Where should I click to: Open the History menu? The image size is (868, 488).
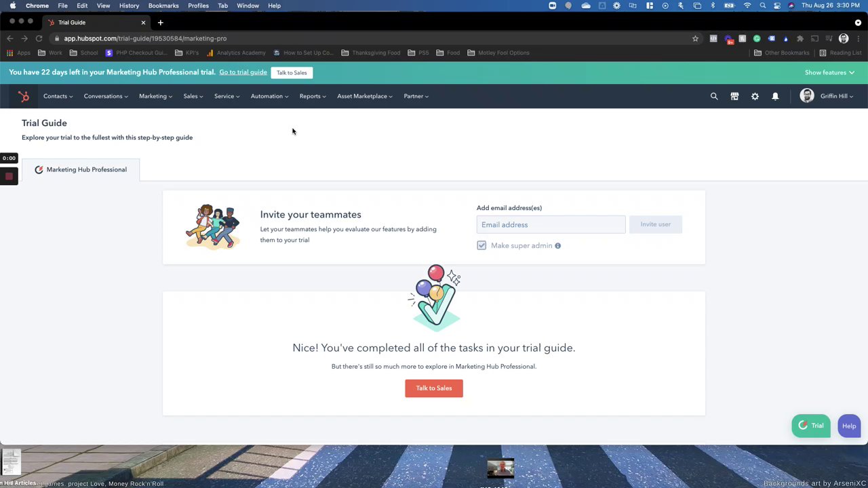coord(129,5)
